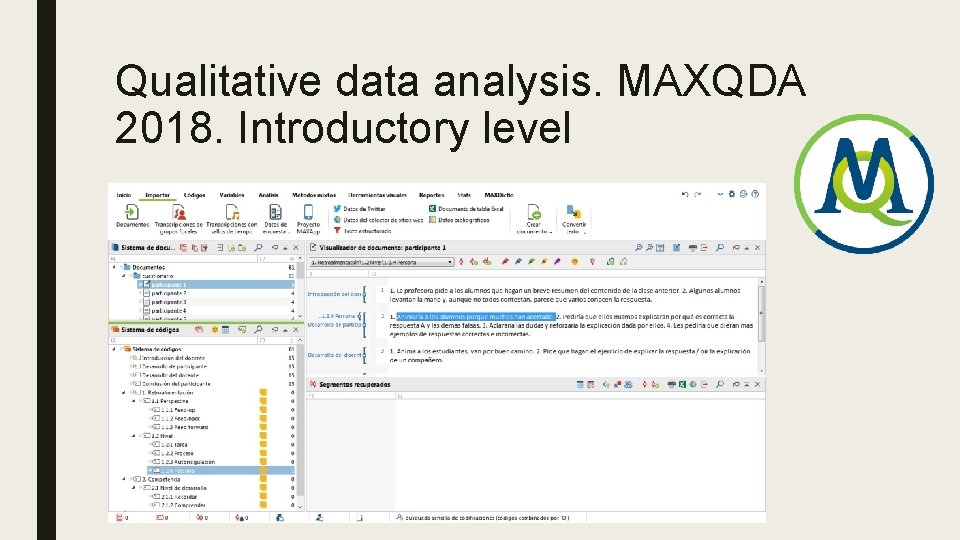The image size is (960, 540).
Task: Open the help question mark icon
Action: click(755, 194)
